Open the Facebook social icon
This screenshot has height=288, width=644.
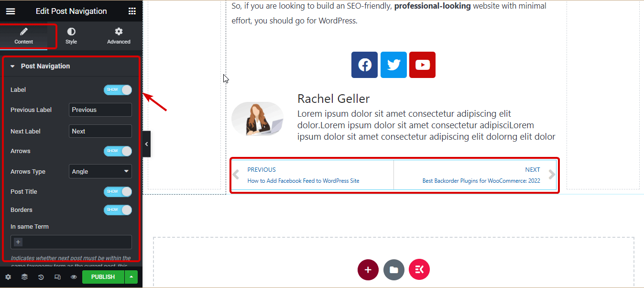click(x=365, y=65)
